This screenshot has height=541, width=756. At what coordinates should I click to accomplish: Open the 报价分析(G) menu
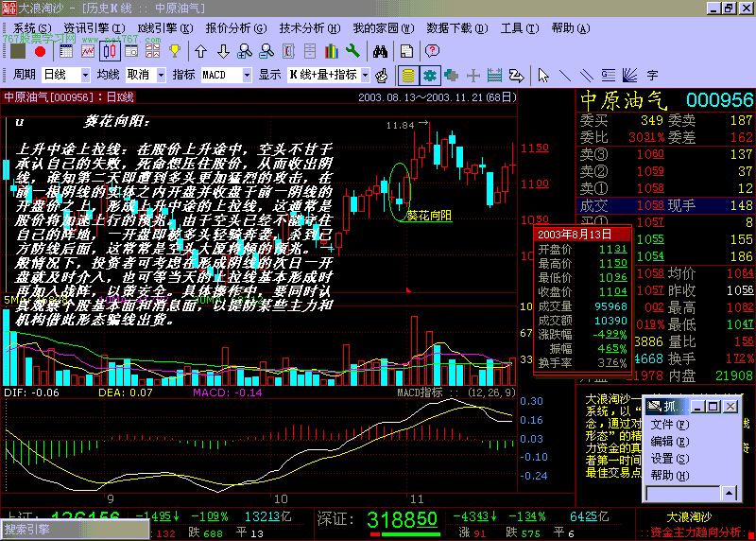coord(235,28)
